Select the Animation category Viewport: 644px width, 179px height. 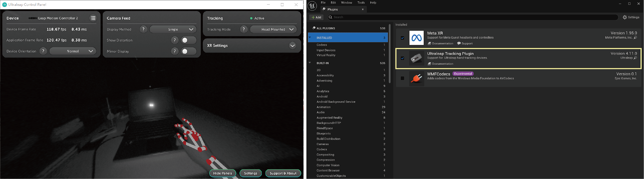pos(348,107)
